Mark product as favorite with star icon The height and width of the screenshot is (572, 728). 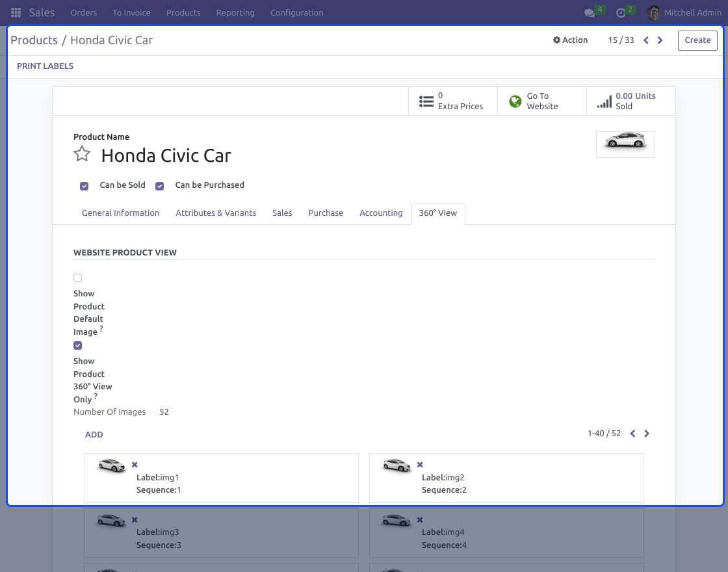(82, 153)
